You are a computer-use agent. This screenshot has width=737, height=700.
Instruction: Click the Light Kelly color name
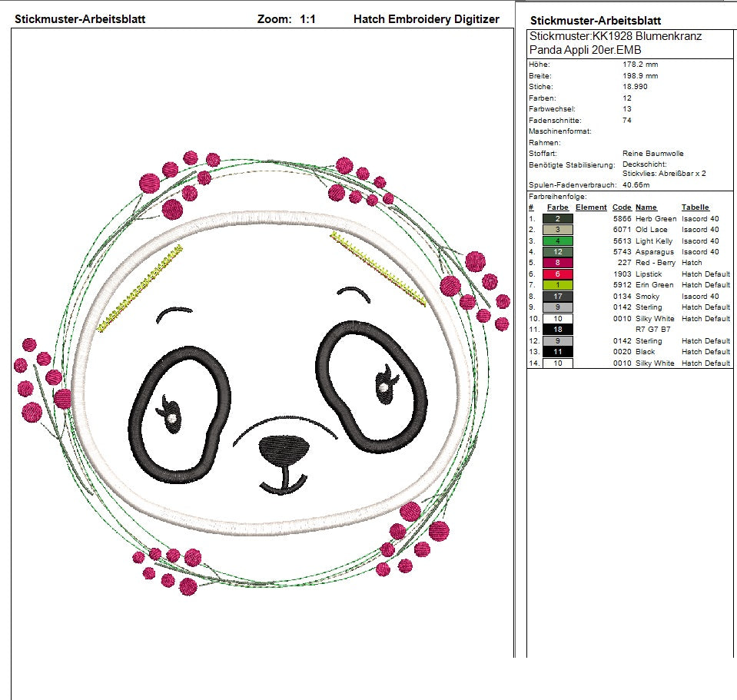pyautogui.click(x=654, y=241)
